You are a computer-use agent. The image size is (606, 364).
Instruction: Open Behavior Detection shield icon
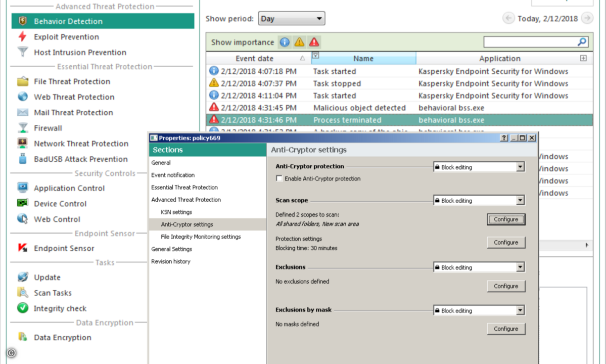pos(22,21)
